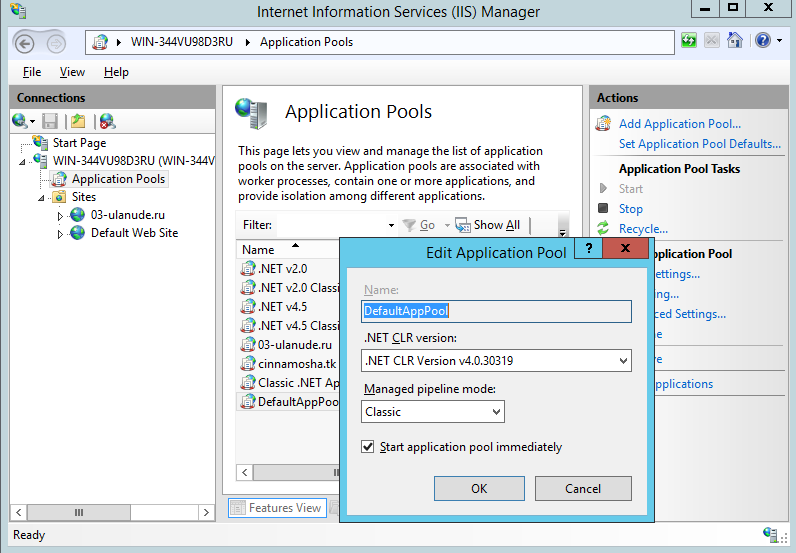Select the DefaultAppPool list row
The image size is (796, 553).
(x=288, y=402)
